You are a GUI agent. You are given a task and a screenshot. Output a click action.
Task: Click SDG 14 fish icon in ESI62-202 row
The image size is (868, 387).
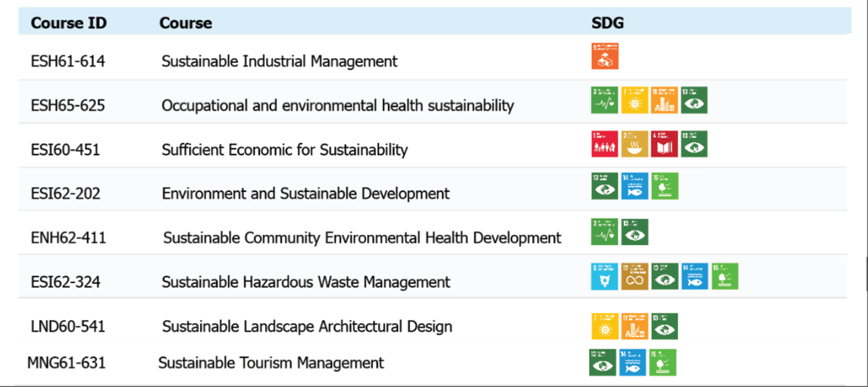pyautogui.click(x=634, y=187)
